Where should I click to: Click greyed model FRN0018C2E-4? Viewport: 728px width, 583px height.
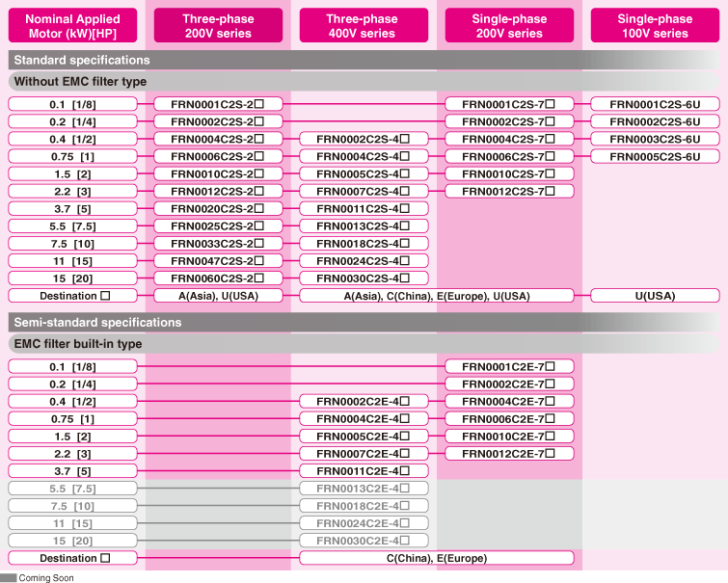(364, 506)
